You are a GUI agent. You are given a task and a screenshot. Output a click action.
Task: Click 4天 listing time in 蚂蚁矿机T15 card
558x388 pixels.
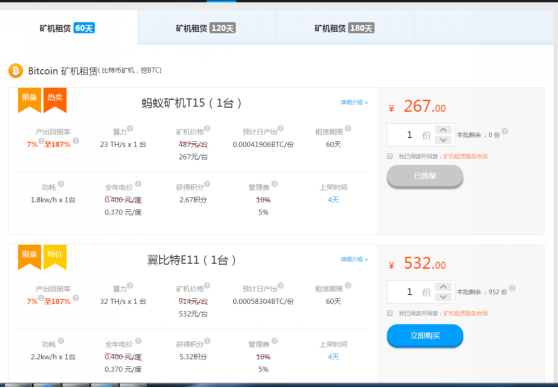(333, 200)
